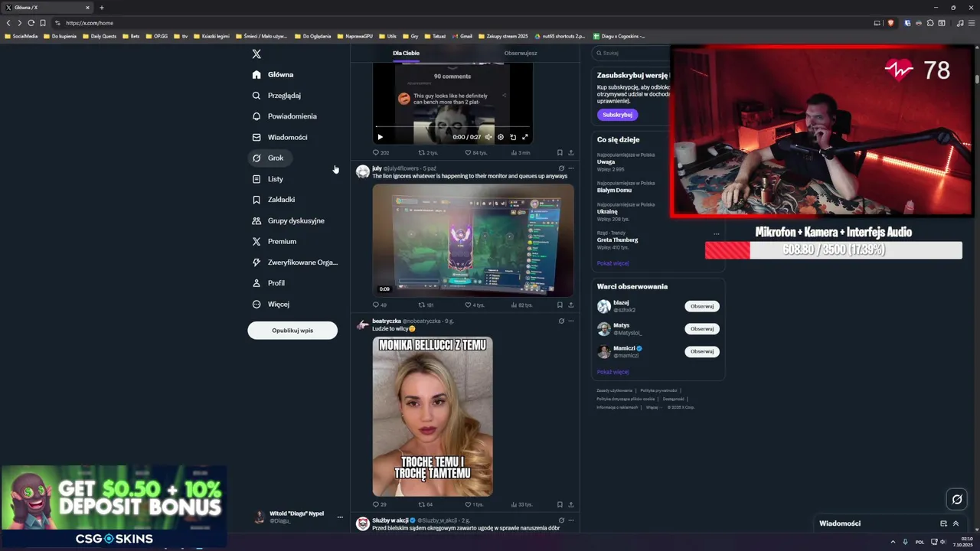The width and height of the screenshot is (980, 551).
Task: Enter fullscreen on the 0:27 video
Action: click(x=525, y=137)
